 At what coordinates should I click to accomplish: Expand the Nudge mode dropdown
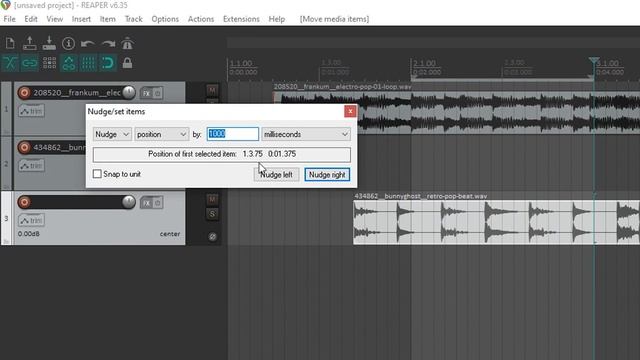click(112, 134)
